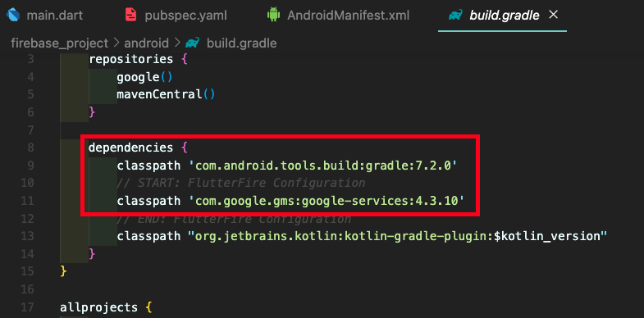Click line number 13 in the gutter
Image resolution: width=644 pixels, height=318 pixels.
coord(27,236)
